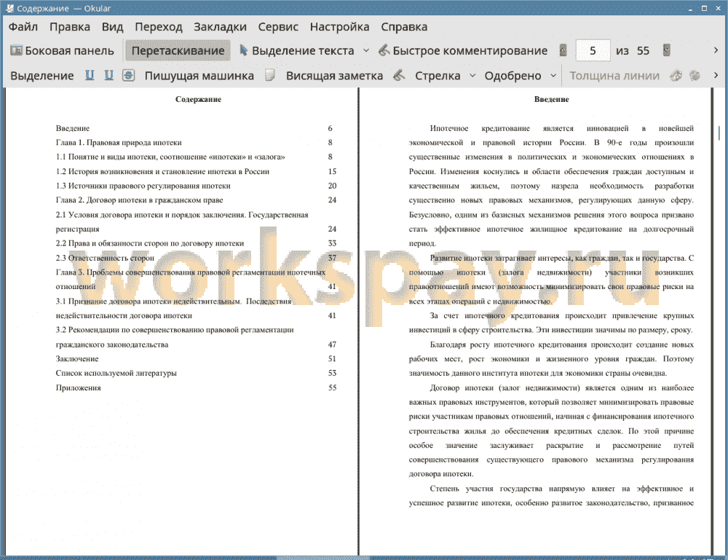Click page number 51 in contents

coord(332,359)
